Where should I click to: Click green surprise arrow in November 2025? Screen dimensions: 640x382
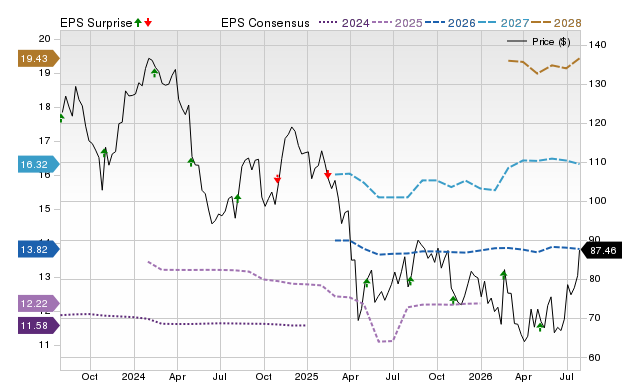(453, 300)
